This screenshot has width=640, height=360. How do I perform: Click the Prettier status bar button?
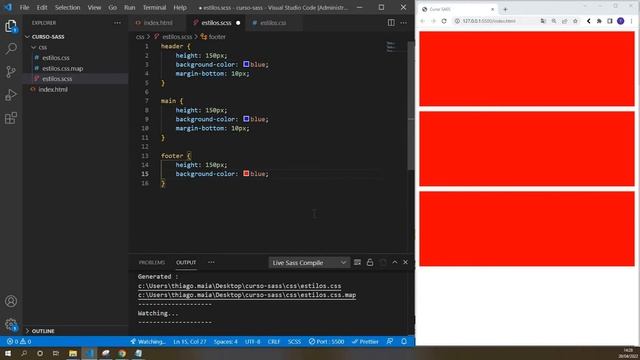coord(365,342)
